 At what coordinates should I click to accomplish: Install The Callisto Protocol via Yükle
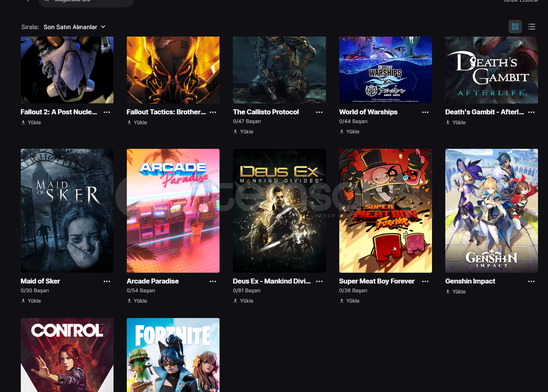tap(243, 132)
